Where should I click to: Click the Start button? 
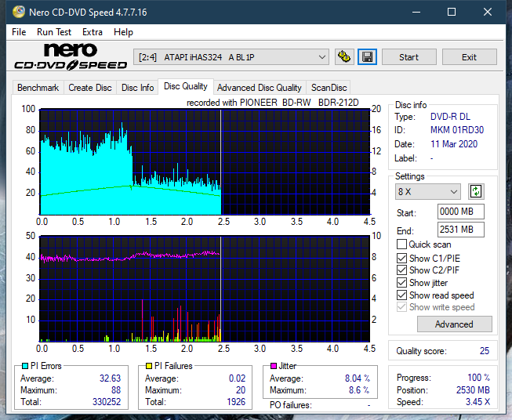point(409,57)
